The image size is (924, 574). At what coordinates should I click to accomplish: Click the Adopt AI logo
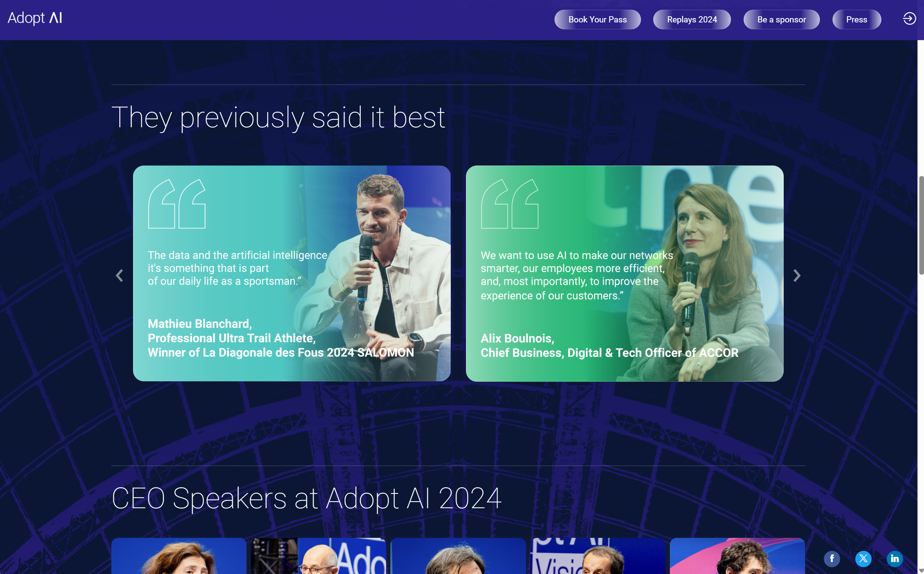pyautogui.click(x=35, y=18)
